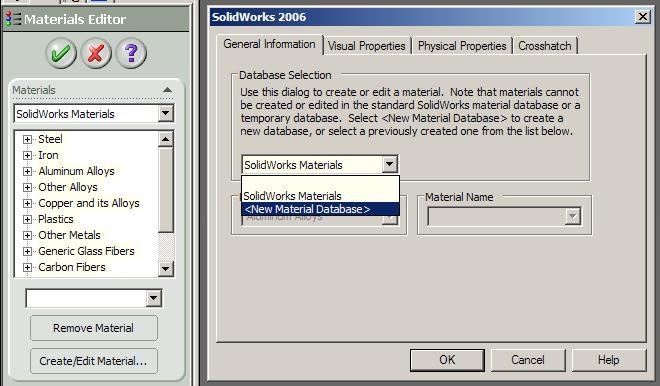Close the SolidWorks 2006 dialog
The width and height of the screenshot is (660, 386).
tap(643, 17)
